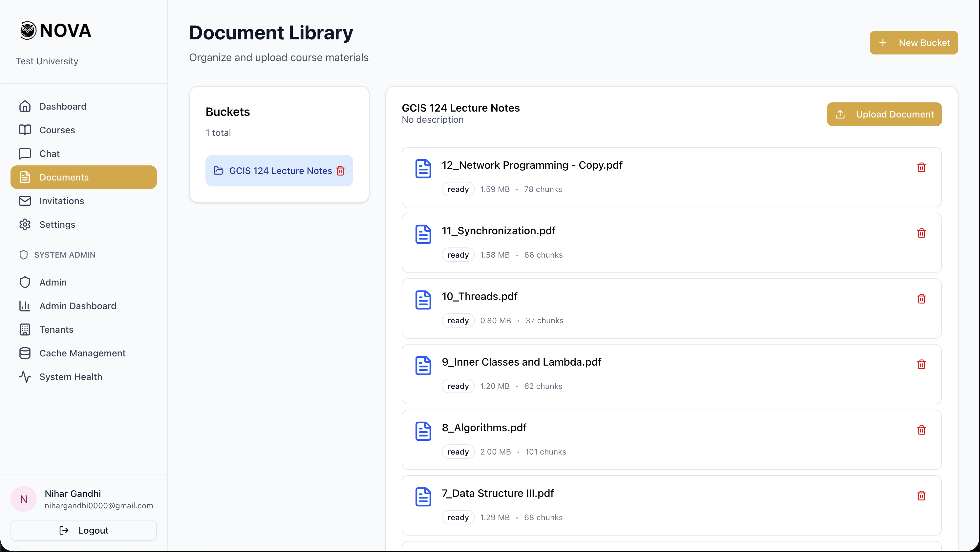Select the GCIS 124 Lecture Notes bucket
The image size is (980, 552).
click(x=280, y=171)
